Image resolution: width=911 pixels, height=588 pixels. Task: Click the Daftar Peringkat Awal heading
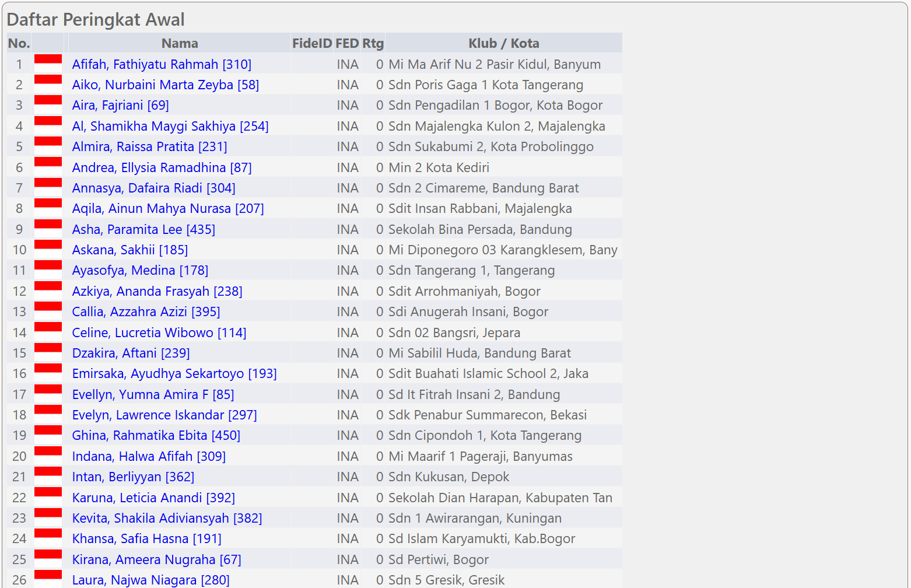[96, 19]
